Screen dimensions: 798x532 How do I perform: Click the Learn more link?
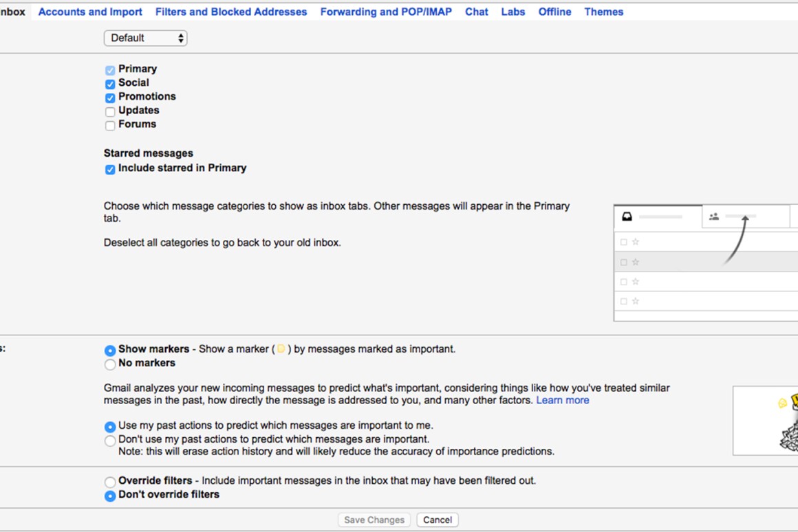pos(562,400)
